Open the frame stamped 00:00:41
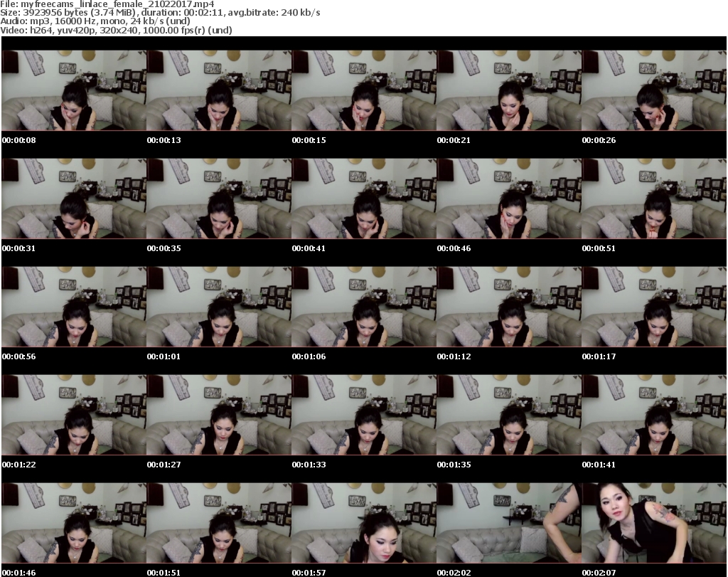The width and height of the screenshot is (728, 577). [x=363, y=198]
